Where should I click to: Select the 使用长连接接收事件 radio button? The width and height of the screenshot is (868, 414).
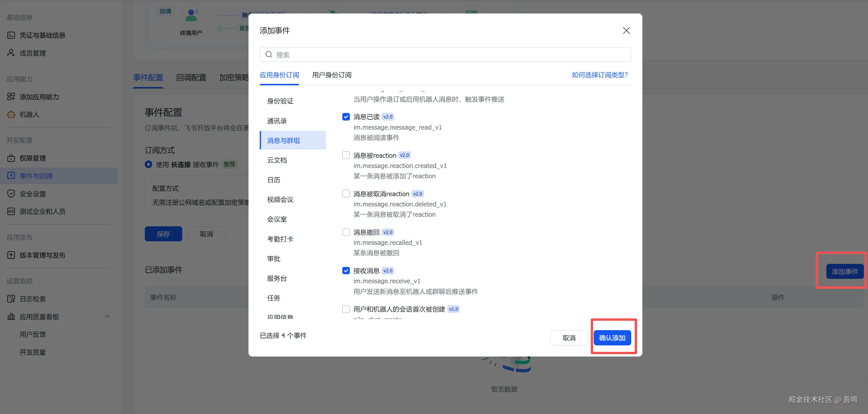pos(148,164)
